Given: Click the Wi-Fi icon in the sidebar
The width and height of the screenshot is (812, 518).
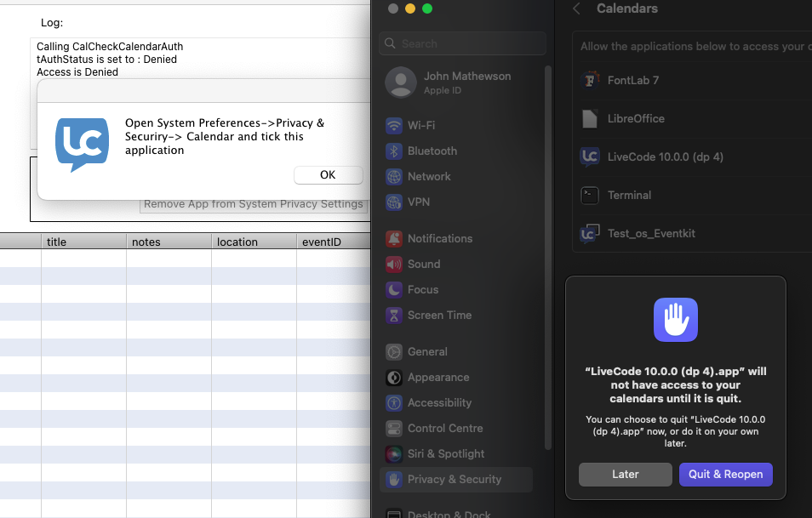Looking at the screenshot, I should [394, 126].
